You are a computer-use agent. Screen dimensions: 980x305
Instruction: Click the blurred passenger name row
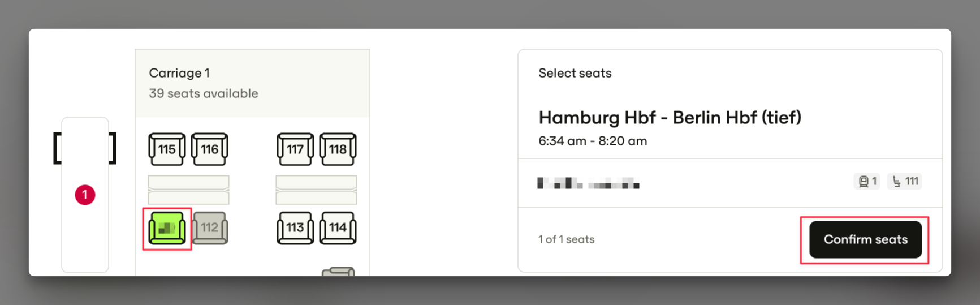tap(588, 183)
